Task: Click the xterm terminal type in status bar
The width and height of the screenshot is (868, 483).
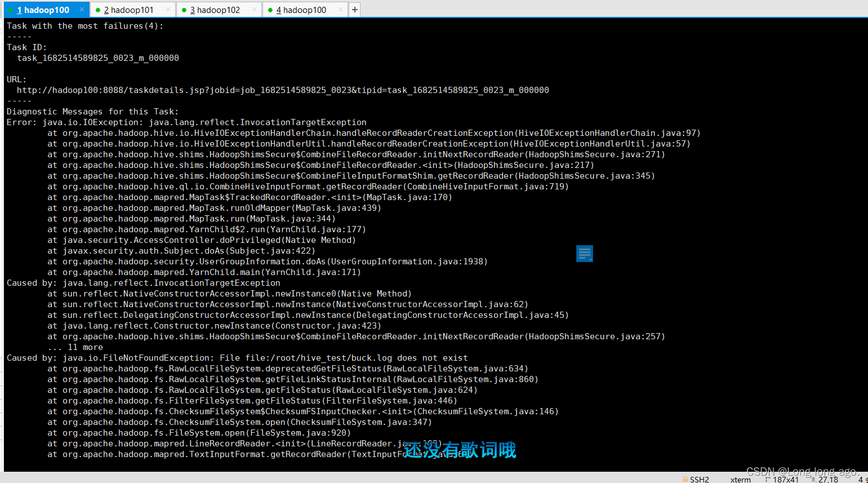Action: (x=740, y=479)
